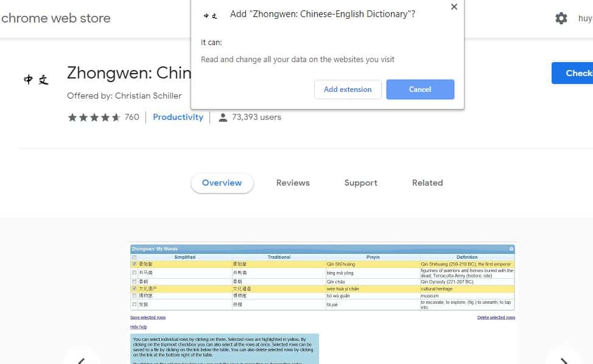Click the Traditional column header in screenshot
The image size is (593, 364).
279,257
